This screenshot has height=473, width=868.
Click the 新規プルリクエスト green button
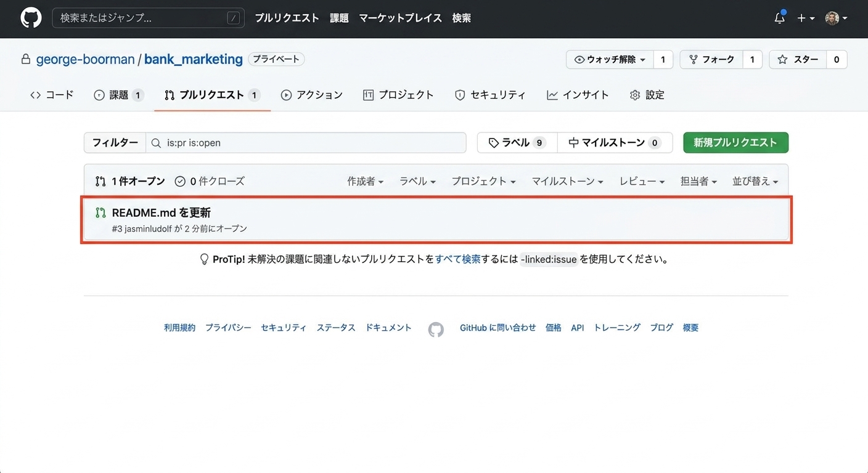[x=735, y=143]
